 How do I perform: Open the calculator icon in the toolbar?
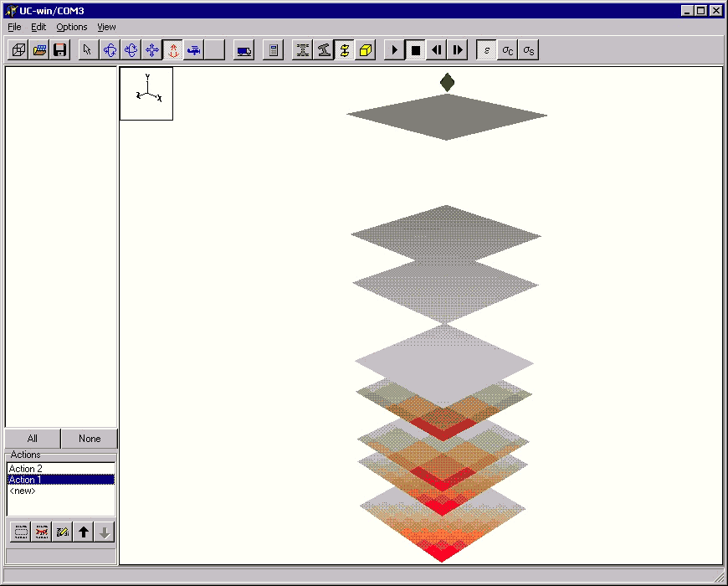(272, 50)
